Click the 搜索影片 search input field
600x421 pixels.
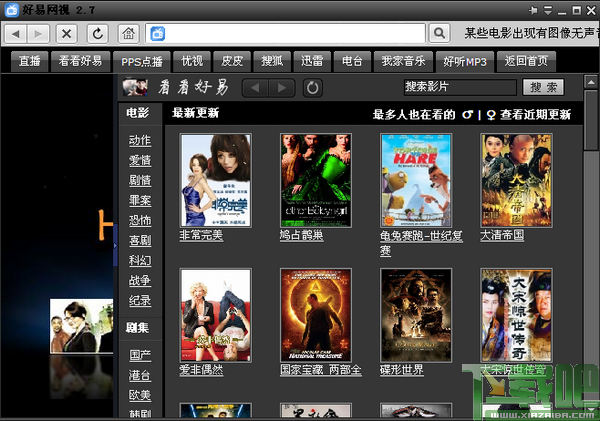(460, 87)
